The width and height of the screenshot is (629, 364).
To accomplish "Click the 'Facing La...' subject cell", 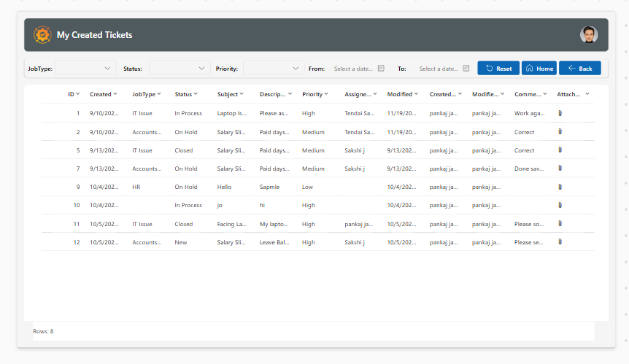I will click(232, 224).
